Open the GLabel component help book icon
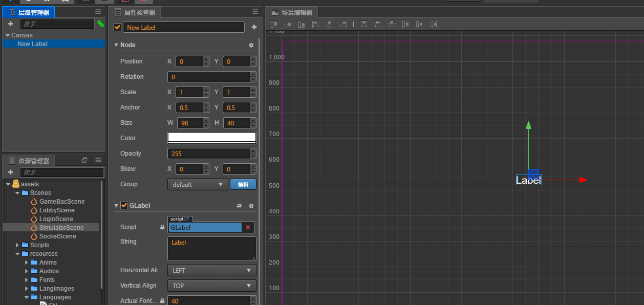The image size is (644, 305). (x=239, y=206)
